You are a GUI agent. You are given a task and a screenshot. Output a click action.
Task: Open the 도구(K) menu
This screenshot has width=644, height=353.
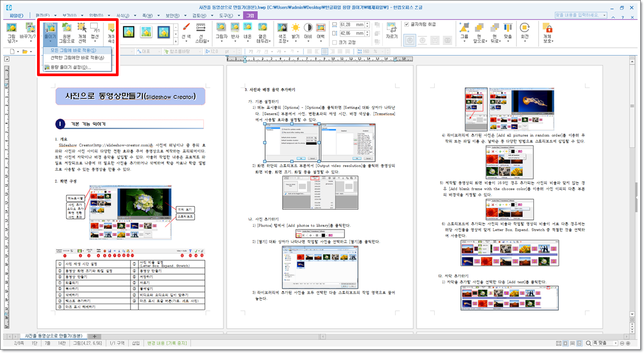225,16
